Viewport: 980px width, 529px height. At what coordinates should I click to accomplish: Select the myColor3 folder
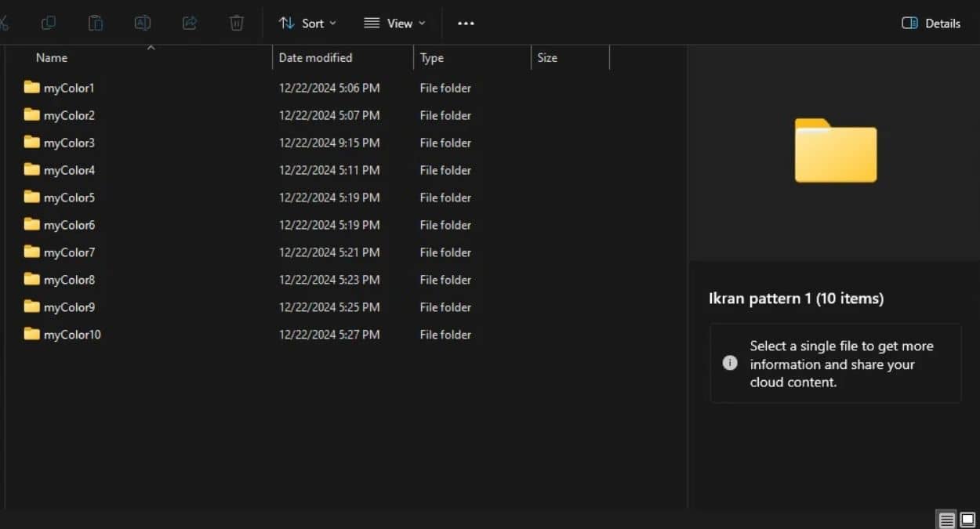coord(59,143)
